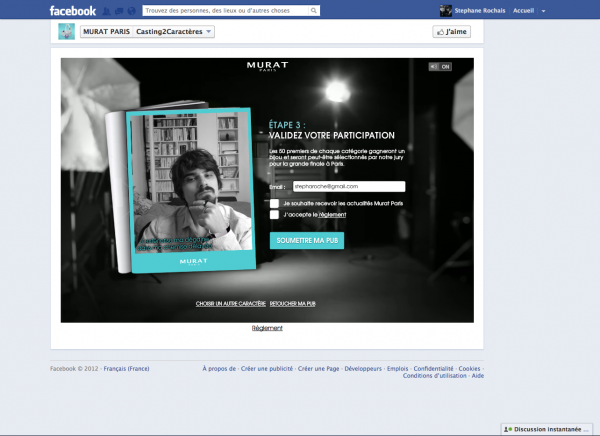
Task: Go to Accueil in the top bar
Action: tap(523, 11)
